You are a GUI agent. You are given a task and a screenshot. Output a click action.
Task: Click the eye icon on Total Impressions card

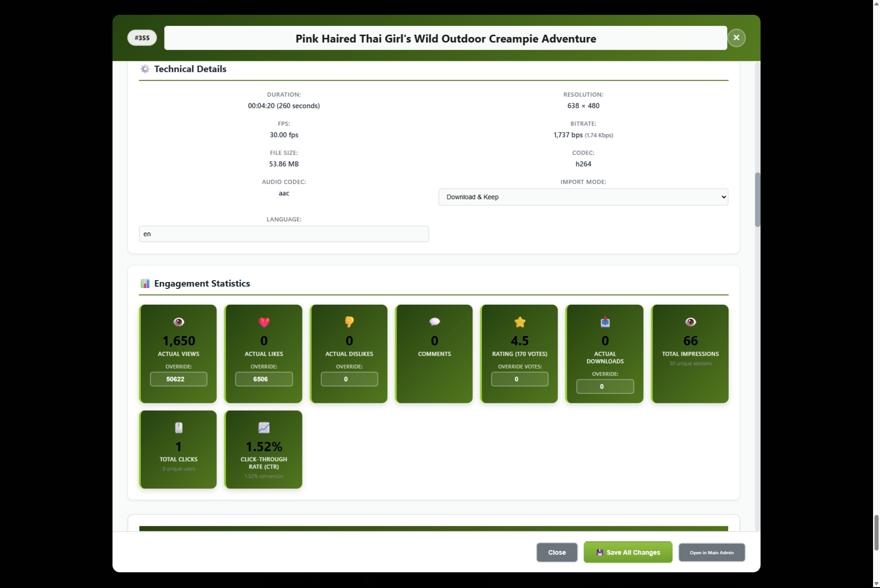(690, 322)
